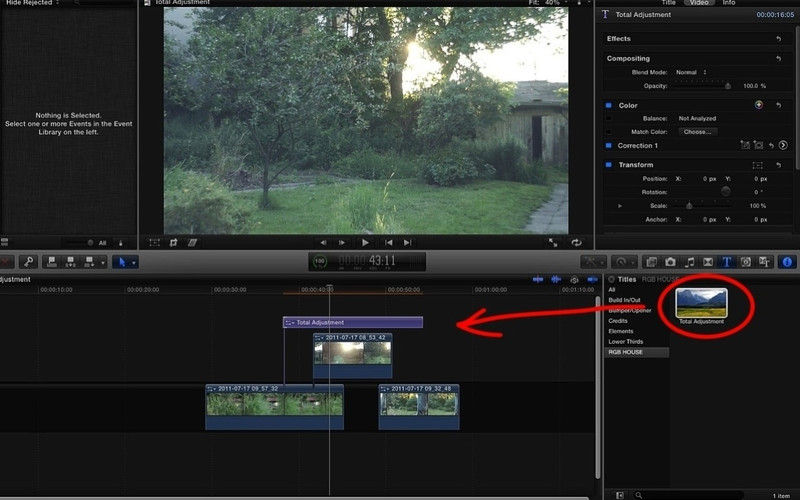The image size is (800, 500).
Task: Show Correction 1 in the Color Board
Action: coord(784,145)
